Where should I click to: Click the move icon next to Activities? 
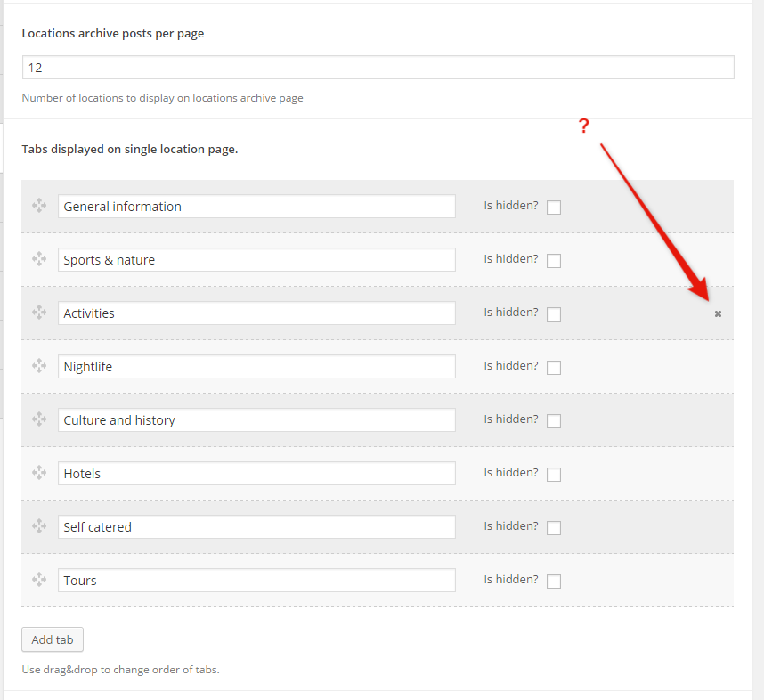click(x=39, y=313)
